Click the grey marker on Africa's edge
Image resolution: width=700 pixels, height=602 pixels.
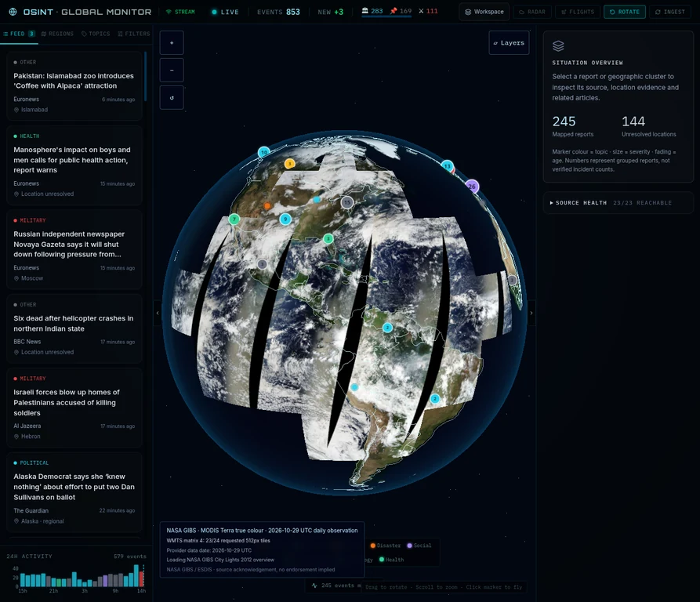[x=513, y=281]
